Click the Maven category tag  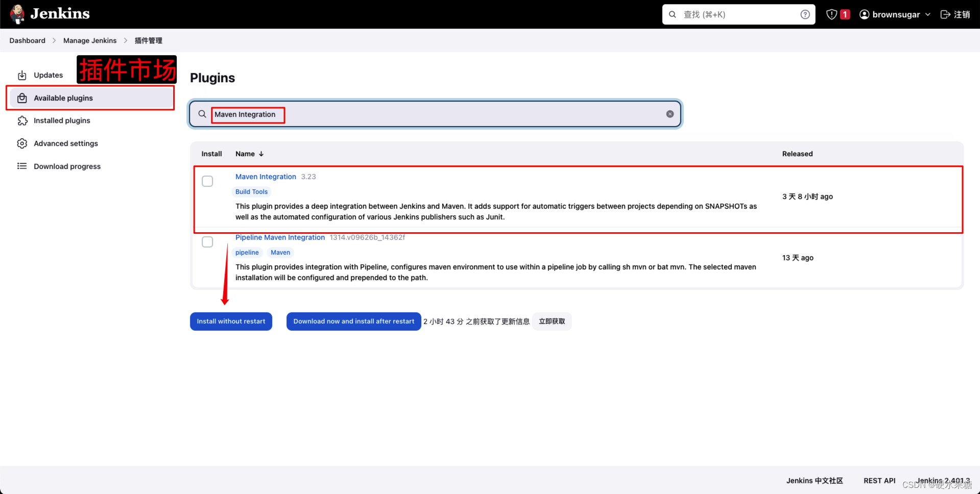pos(280,253)
